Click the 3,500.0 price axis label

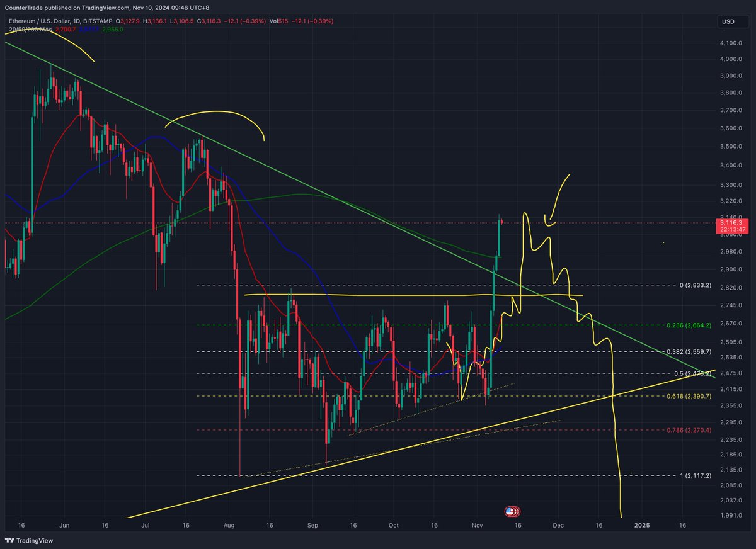pyautogui.click(x=730, y=147)
